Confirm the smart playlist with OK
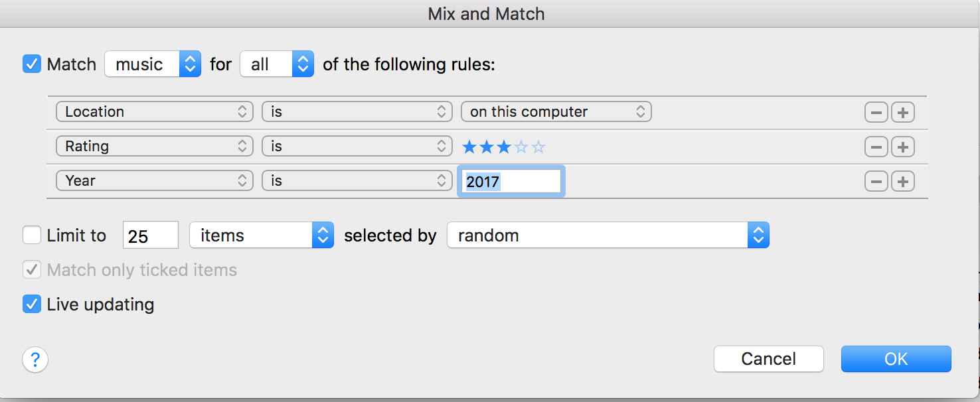This screenshot has width=980, height=402. [x=896, y=359]
